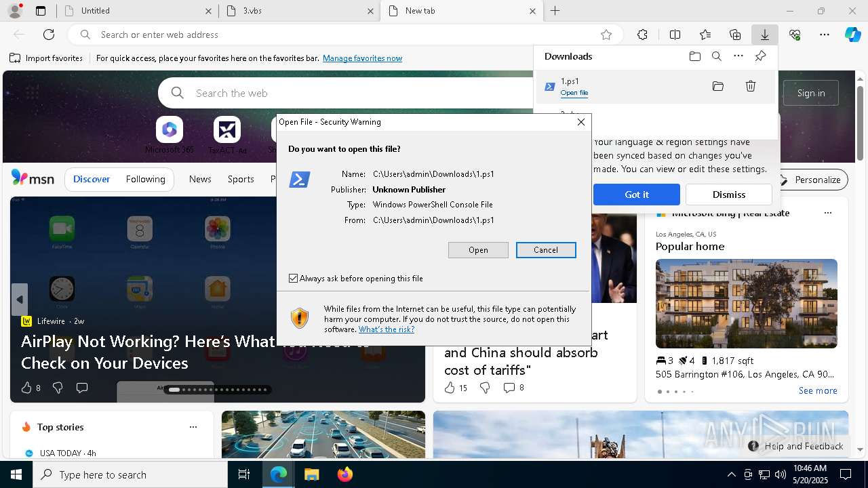Open Personalize settings
The height and width of the screenshot is (488, 868).
click(x=810, y=180)
